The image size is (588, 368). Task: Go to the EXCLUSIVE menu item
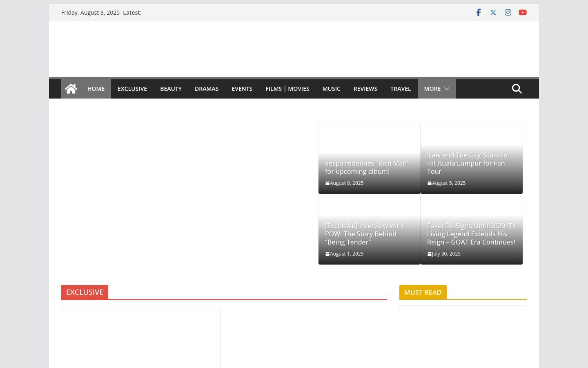pos(132,89)
